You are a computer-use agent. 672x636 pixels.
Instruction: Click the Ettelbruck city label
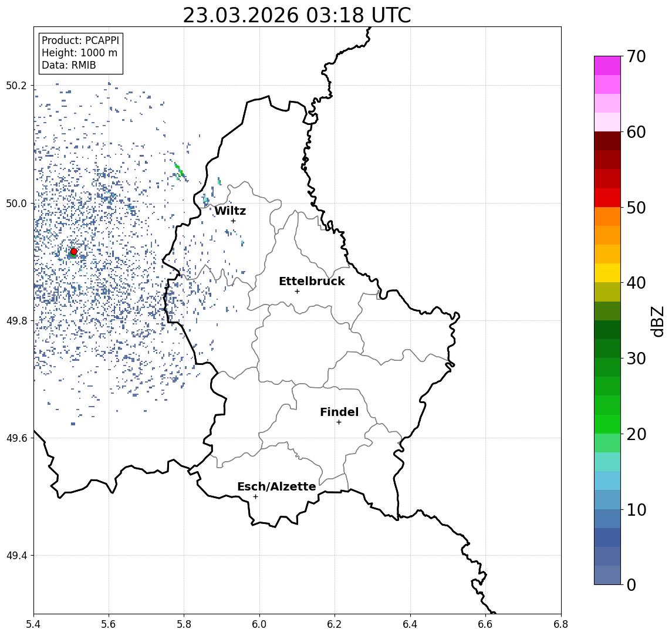click(312, 281)
